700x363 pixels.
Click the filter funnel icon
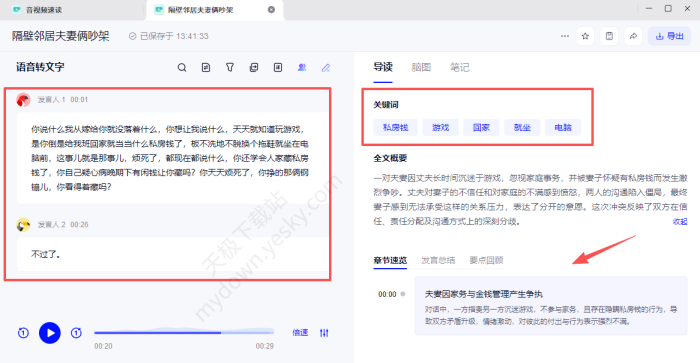coord(230,67)
